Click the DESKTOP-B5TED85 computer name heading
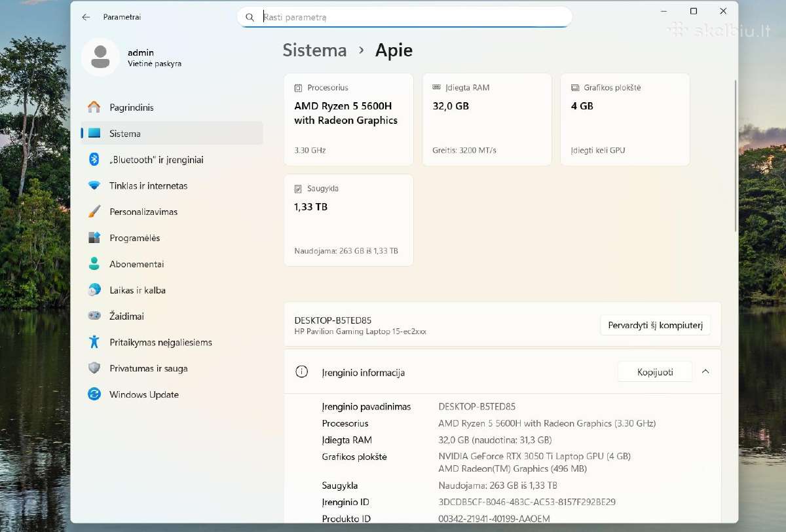Image resolution: width=786 pixels, height=532 pixels. pyautogui.click(x=333, y=320)
